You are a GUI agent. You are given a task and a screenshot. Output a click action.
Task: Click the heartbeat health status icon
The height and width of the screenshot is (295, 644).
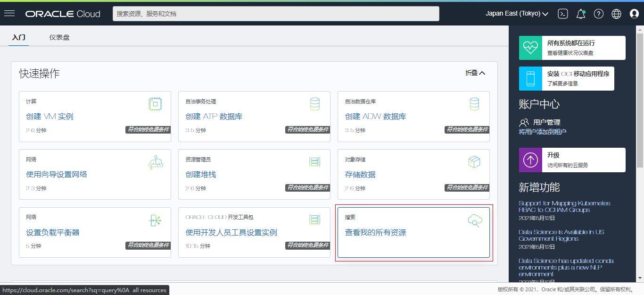(x=530, y=48)
